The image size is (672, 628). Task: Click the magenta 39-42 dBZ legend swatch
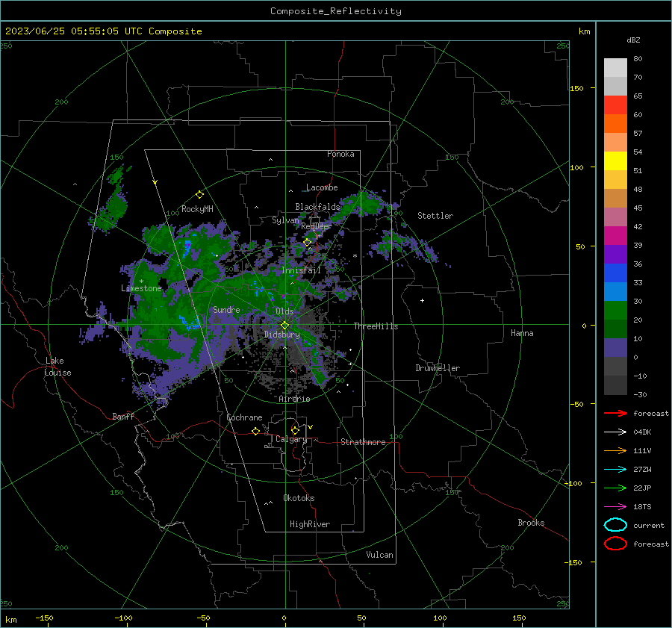[615, 236]
